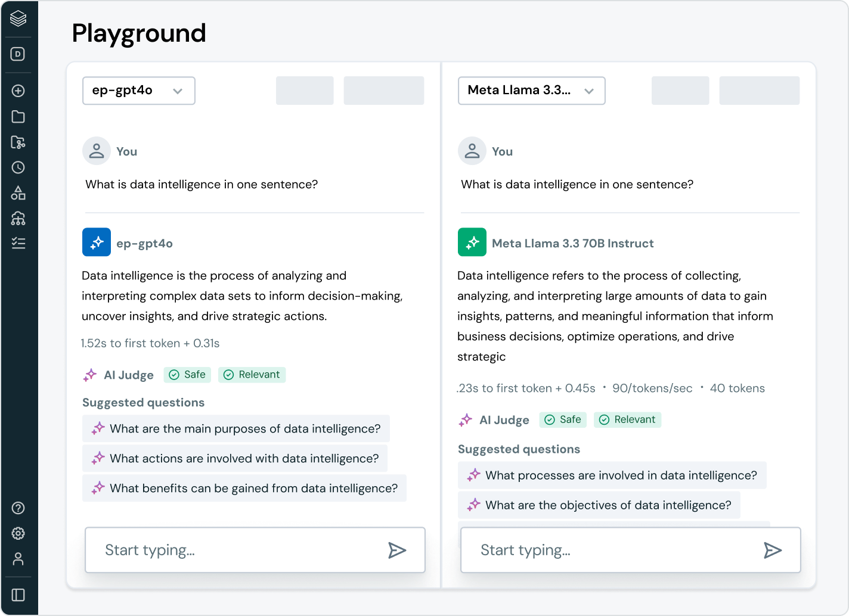Open the Help question mark icon
Viewport: 849px width, 616px height.
[18, 508]
